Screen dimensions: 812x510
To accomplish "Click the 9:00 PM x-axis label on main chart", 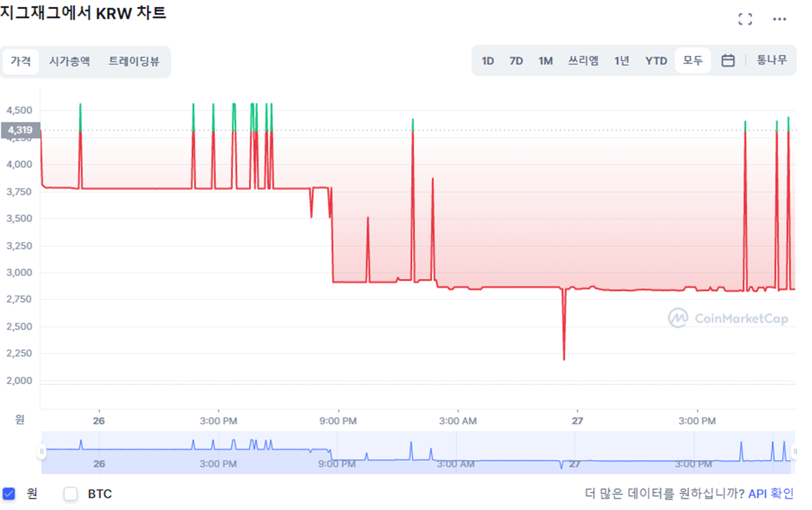I will [338, 421].
